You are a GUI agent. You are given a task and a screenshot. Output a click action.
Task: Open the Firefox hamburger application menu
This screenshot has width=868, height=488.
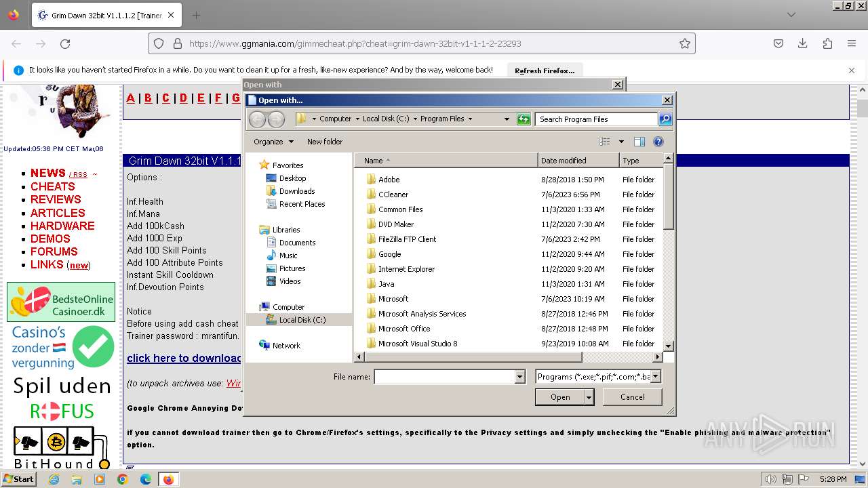pos(852,43)
